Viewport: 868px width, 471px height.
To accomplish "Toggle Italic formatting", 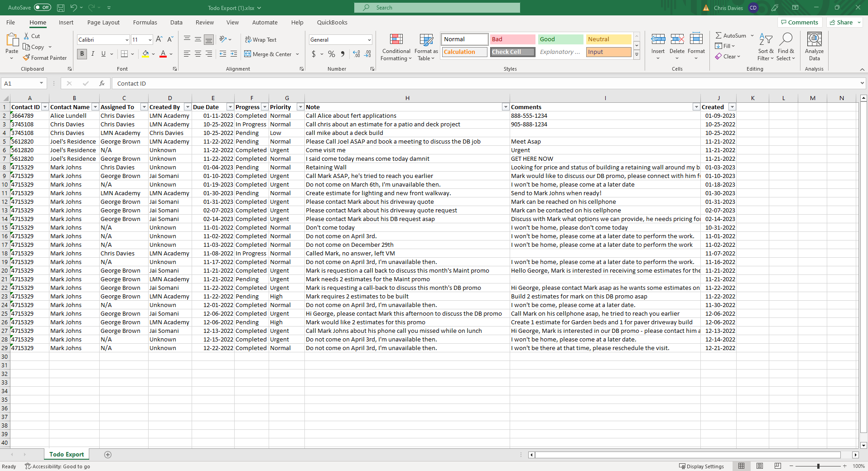I will 93,54.
